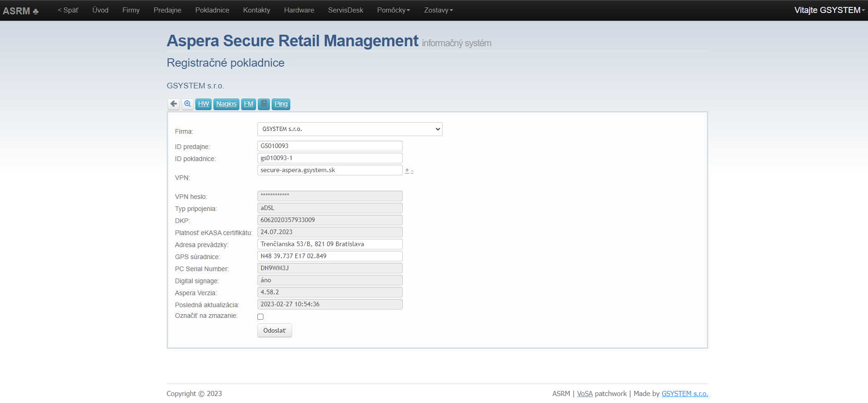Click the eKASA certificate date field

pyautogui.click(x=330, y=232)
